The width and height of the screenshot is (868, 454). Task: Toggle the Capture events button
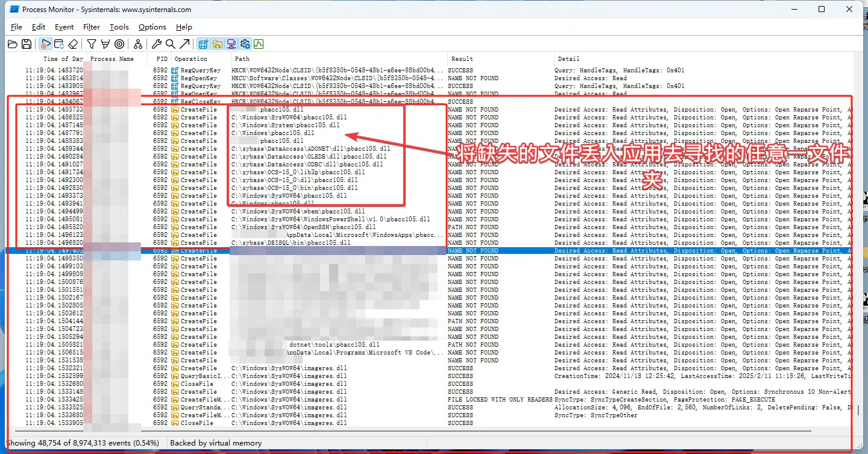(x=45, y=44)
